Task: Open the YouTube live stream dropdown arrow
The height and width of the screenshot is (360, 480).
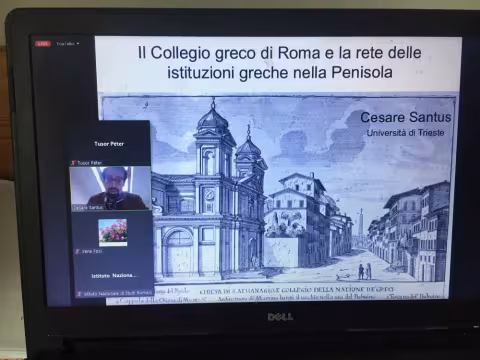Action: coord(78,44)
